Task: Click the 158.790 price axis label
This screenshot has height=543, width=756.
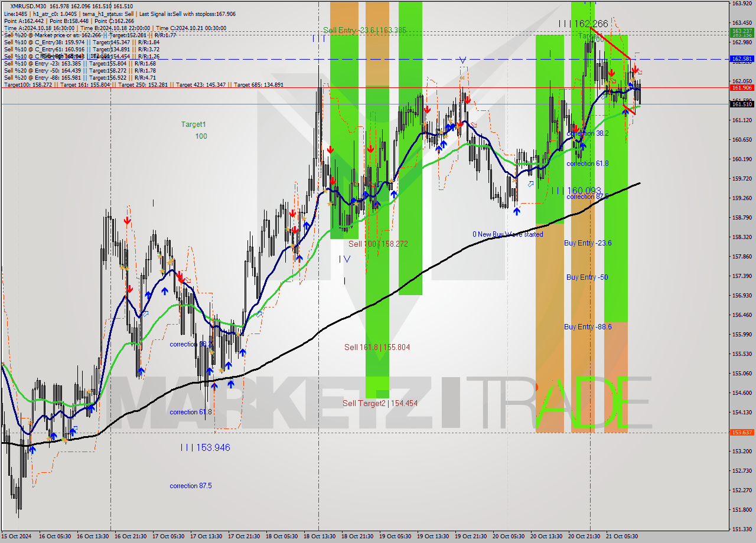Action: point(742,218)
